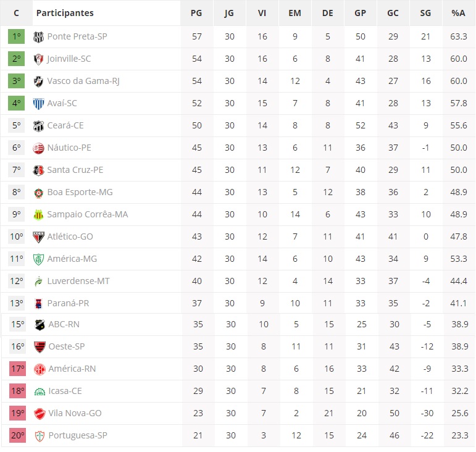This screenshot has height=452, width=476.
Task: Click the Avaí-SC striped shield icon
Action: click(x=38, y=104)
